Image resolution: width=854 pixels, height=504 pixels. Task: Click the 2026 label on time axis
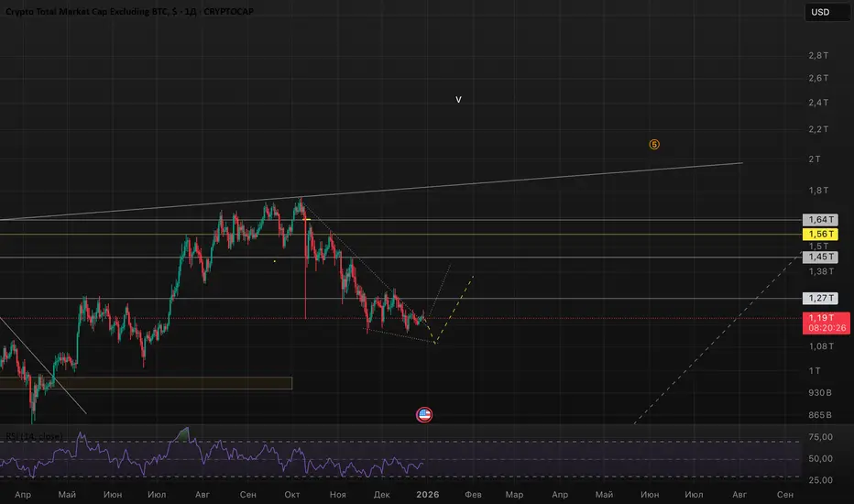pos(428,495)
